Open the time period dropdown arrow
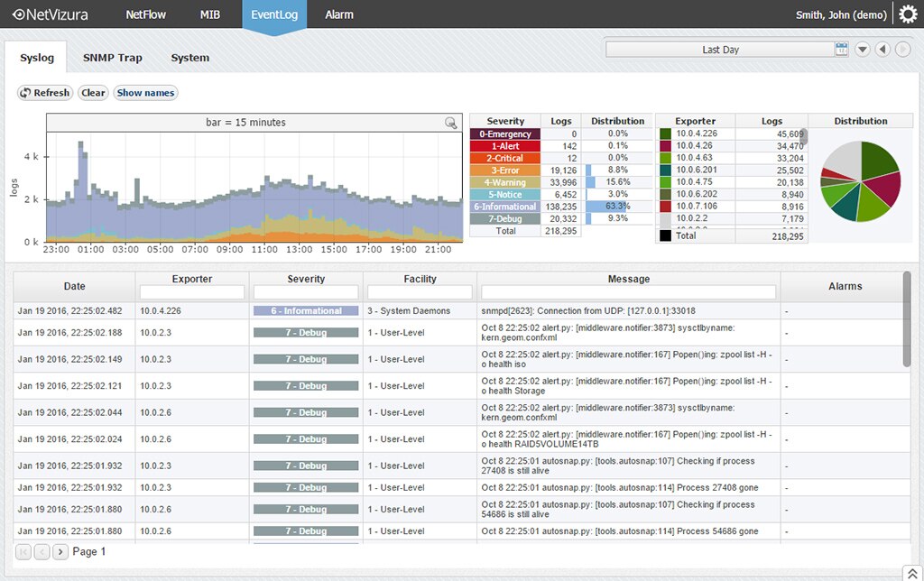924x581 pixels. click(x=863, y=49)
